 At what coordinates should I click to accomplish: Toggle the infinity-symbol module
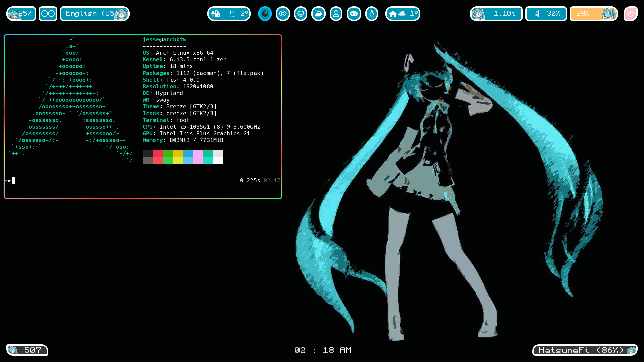48,14
